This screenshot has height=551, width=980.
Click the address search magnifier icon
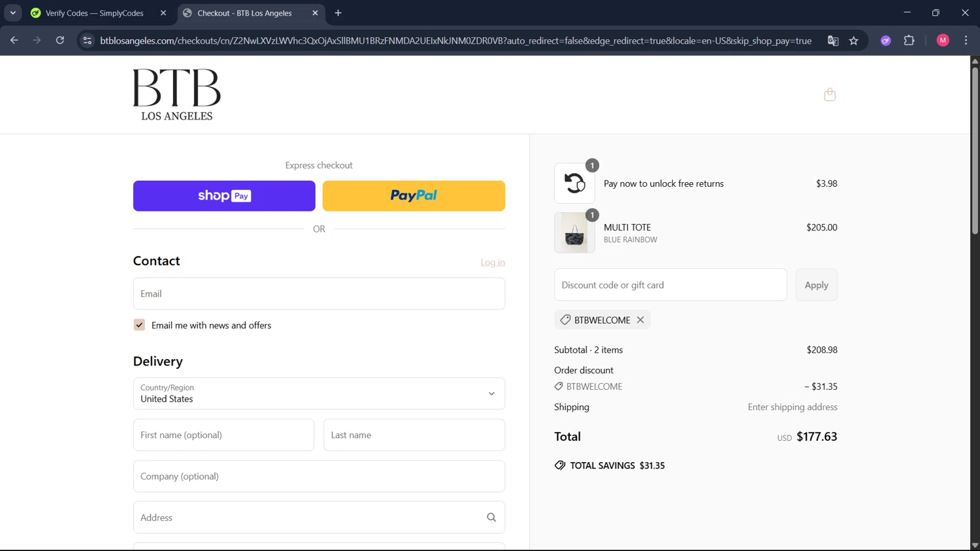(x=491, y=518)
